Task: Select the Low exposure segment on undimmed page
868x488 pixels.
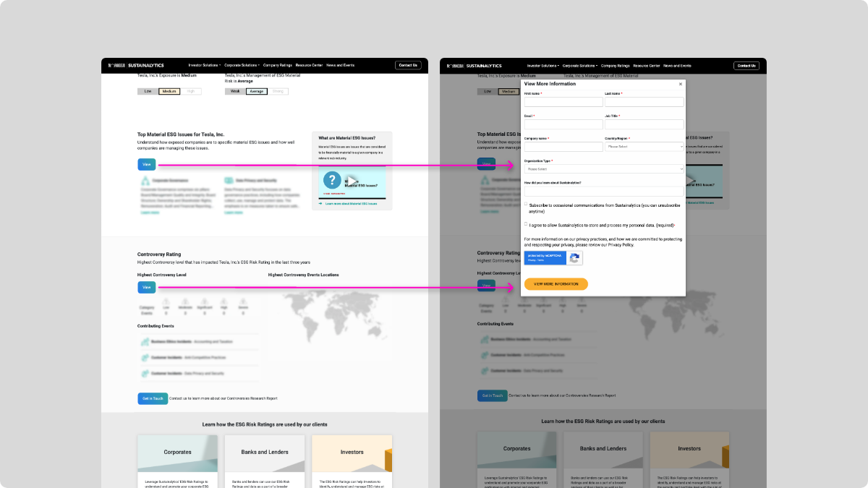Action: point(148,91)
